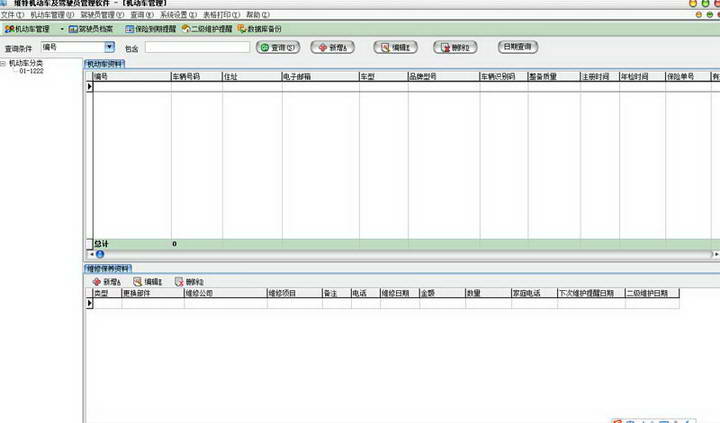Click the horizontal scrollbar left arrow
This screenshot has width=720, height=423.
point(91,254)
